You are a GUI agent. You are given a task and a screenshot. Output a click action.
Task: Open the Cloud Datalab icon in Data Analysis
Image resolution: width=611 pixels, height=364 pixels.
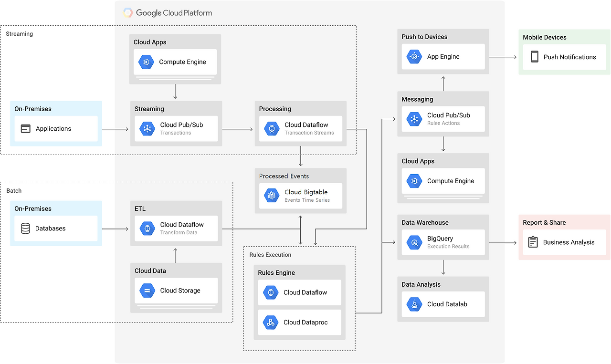point(414,304)
